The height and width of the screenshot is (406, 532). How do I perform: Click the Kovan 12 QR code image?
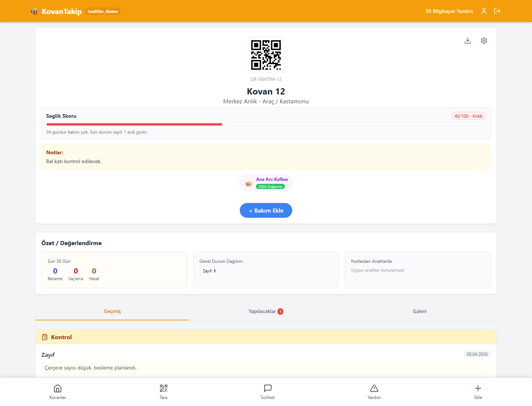click(266, 55)
